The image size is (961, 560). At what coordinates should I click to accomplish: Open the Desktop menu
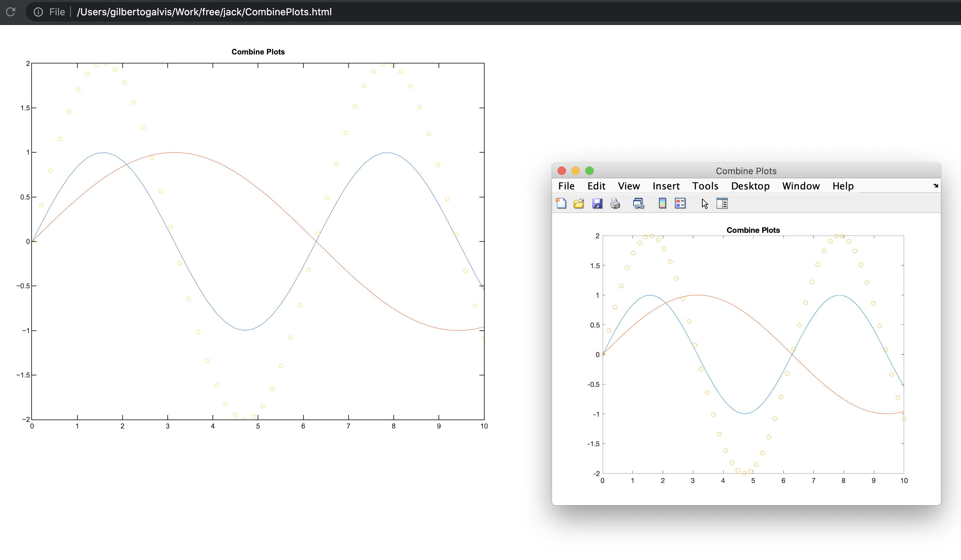point(750,186)
